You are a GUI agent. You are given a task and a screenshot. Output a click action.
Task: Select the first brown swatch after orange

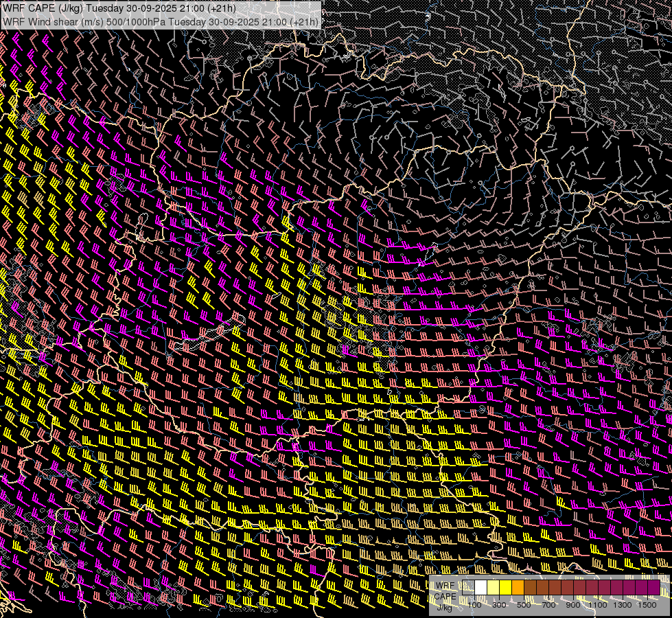coord(531,588)
